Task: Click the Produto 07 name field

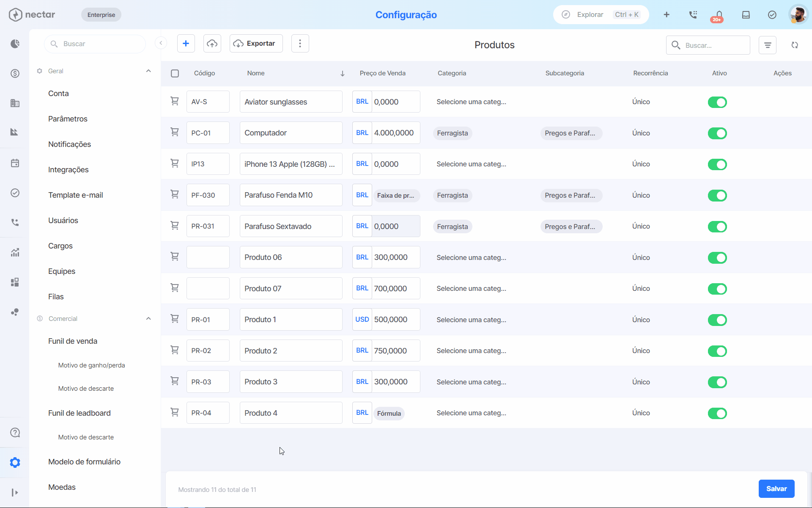Action: 291,289
